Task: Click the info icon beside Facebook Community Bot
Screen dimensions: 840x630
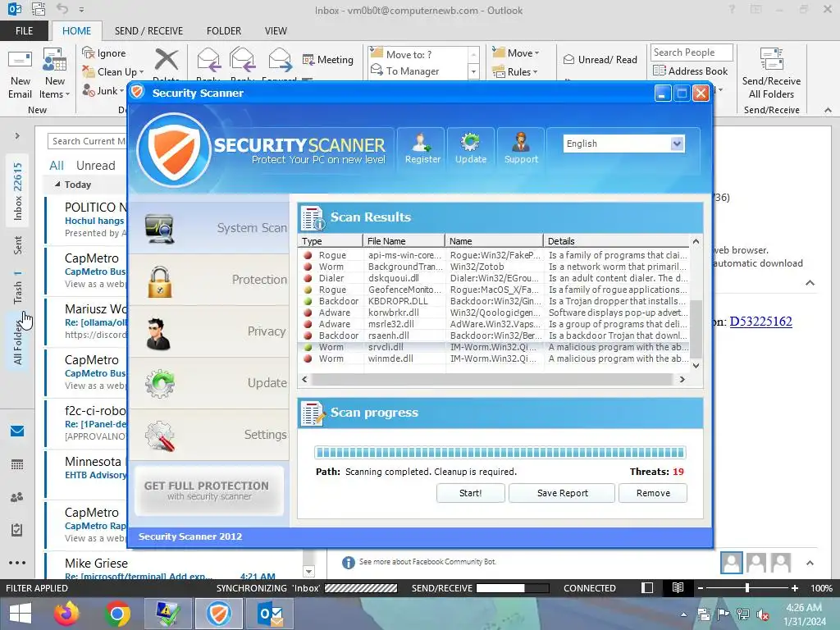Action: 348,563
